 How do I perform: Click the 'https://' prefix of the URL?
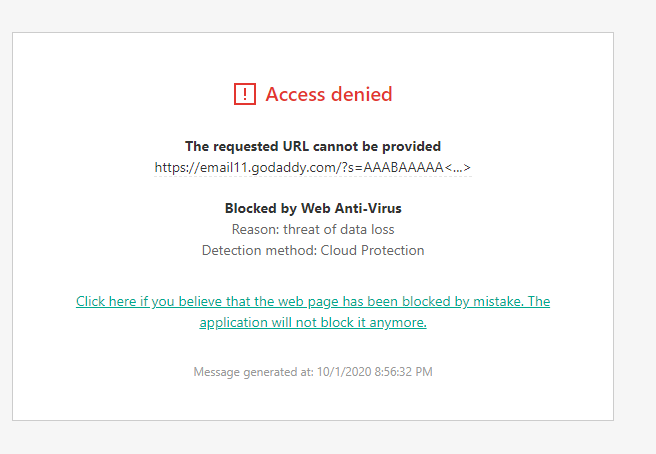coord(177,167)
